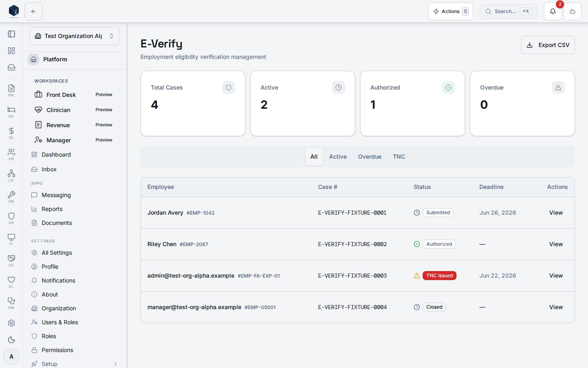Open the PM stethoscope module icon
The width and height of the screenshot is (588, 368).
[x=11, y=303]
